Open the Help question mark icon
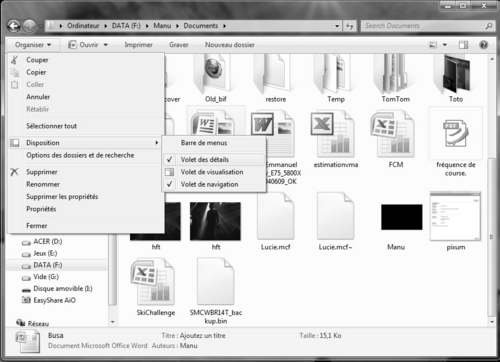The height and width of the screenshot is (362, 500). (x=483, y=45)
